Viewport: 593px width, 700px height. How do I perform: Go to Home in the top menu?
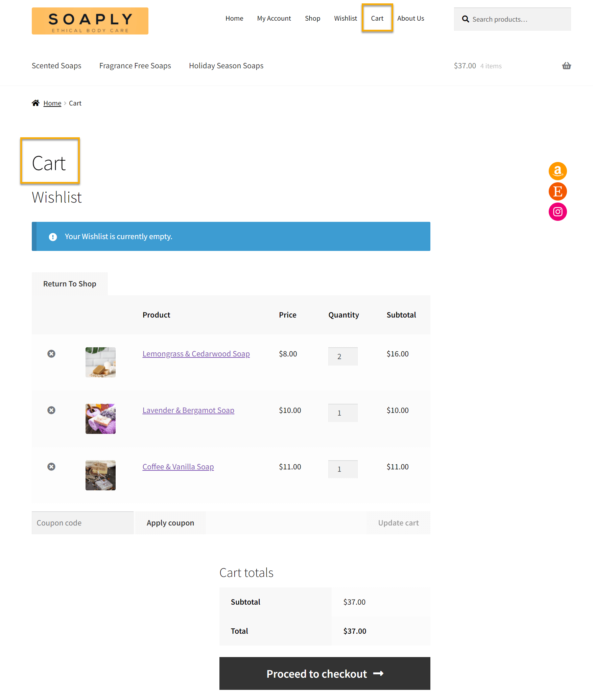(x=234, y=18)
